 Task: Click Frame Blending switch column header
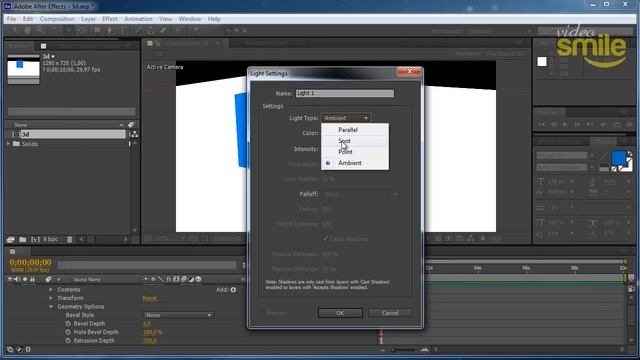point(176,279)
